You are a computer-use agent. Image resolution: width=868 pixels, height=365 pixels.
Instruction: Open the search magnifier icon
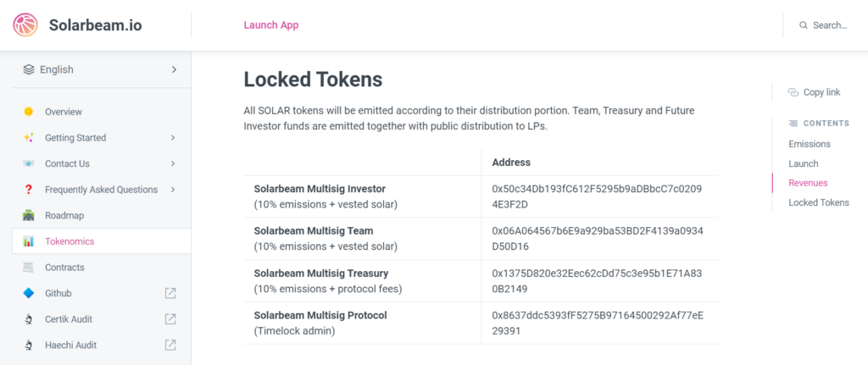[x=804, y=25]
